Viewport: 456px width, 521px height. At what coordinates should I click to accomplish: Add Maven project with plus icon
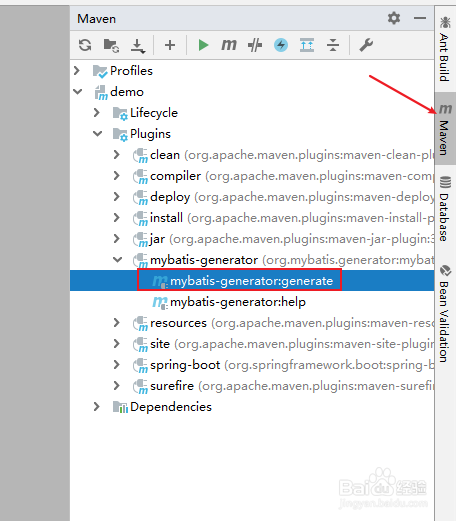(170, 45)
